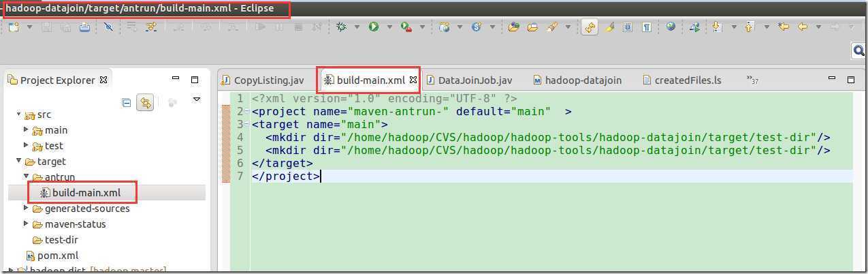868x274 pixels.
Task: Open the New wizard dropdown arrow
Action: (x=29, y=27)
